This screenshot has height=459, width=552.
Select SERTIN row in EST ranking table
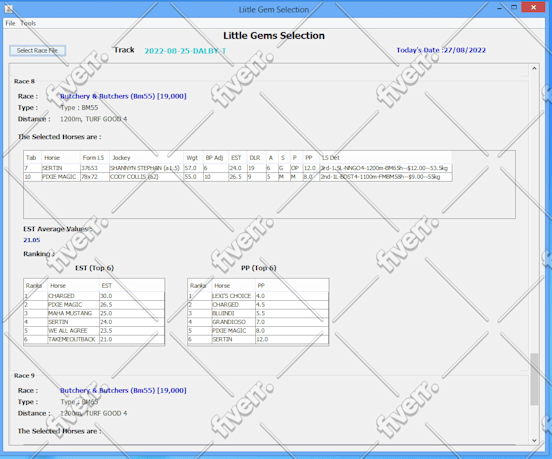[x=94, y=322]
